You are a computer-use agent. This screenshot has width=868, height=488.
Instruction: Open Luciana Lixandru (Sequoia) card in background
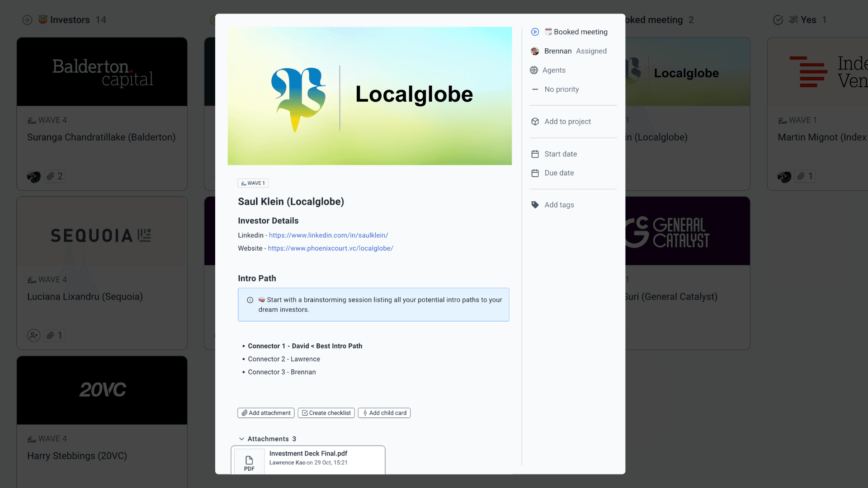[102, 273]
